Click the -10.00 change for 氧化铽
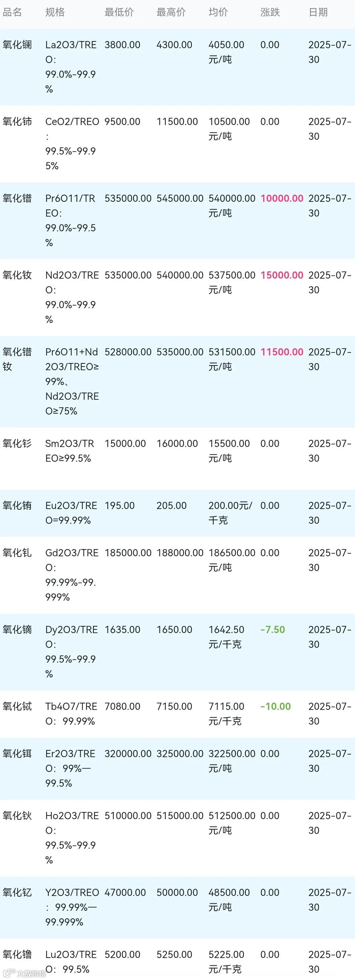This screenshot has height=980, width=355. click(x=275, y=707)
